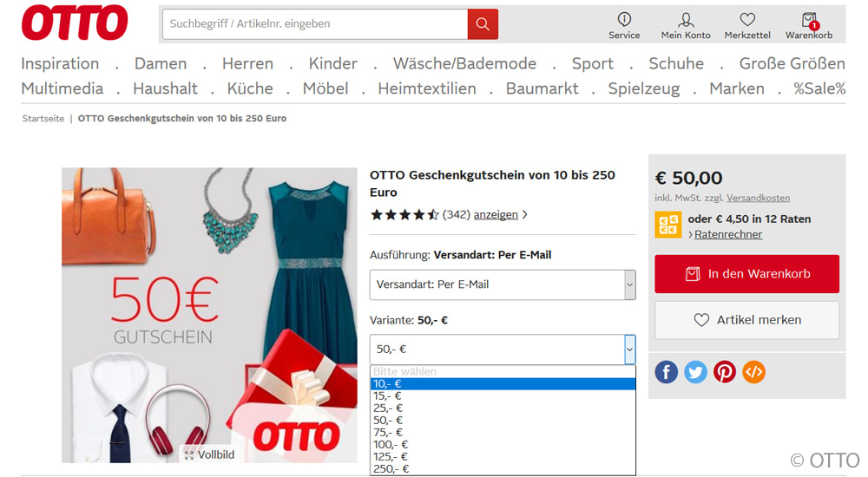The image size is (868, 477).
Task: Click the star rating icons
Action: (404, 215)
